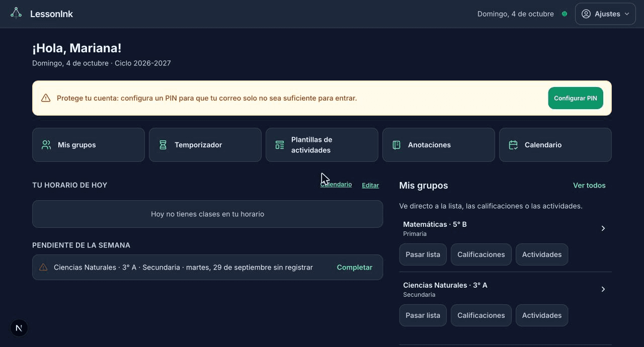Click the 'Primaria' label under Matemáticas
The width and height of the screenshot is (644, 347).
[x=415, y=234]
